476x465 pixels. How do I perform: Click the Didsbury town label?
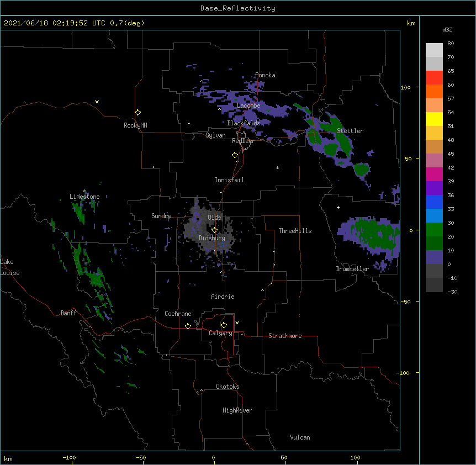coord(212,238)
